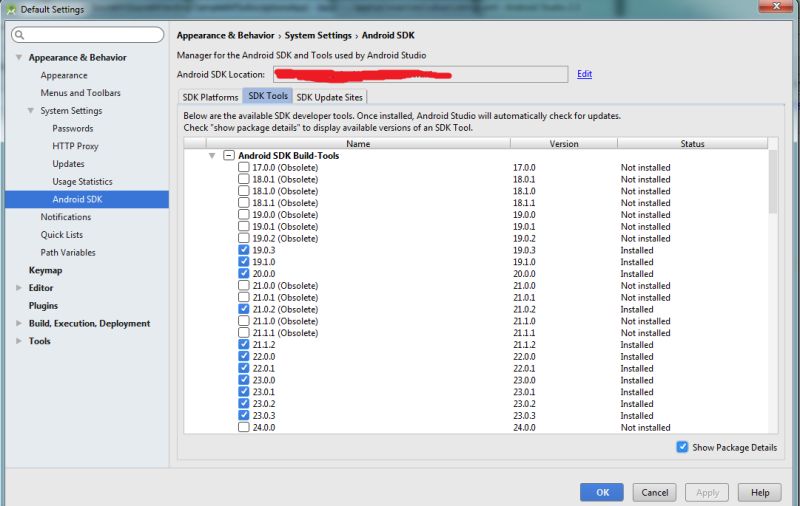Screen dimensions: 800x506
Task: Click the 23.0.1 version cell
Action: (x=524, y=392)
